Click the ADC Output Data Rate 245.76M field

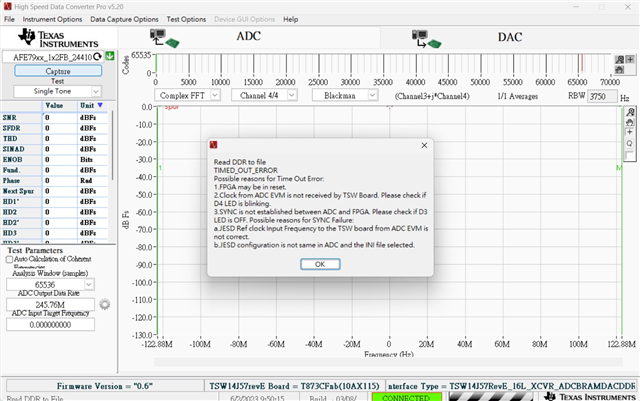50,305
